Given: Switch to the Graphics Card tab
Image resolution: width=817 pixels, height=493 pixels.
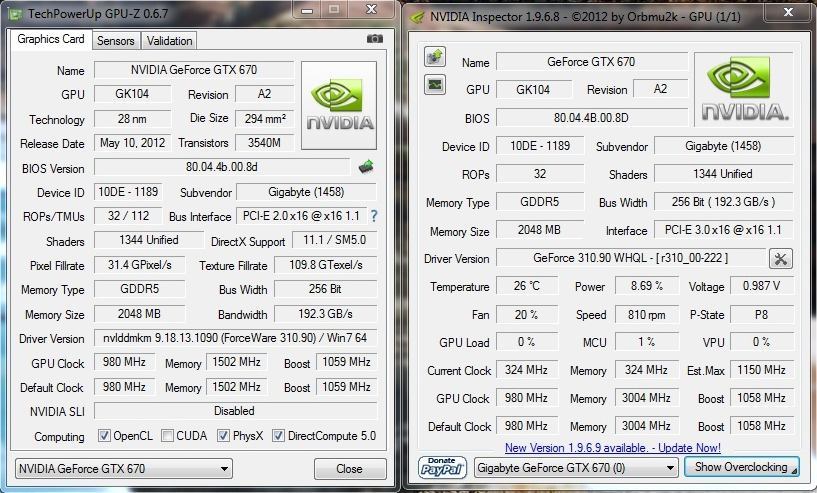Looking at the screenshot, I should tap(51, 39).
